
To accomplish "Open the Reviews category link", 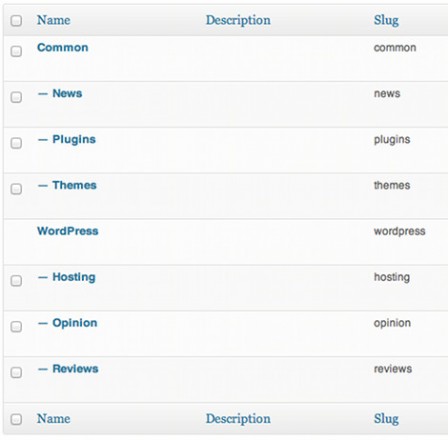I will click(x=75, y=369).
